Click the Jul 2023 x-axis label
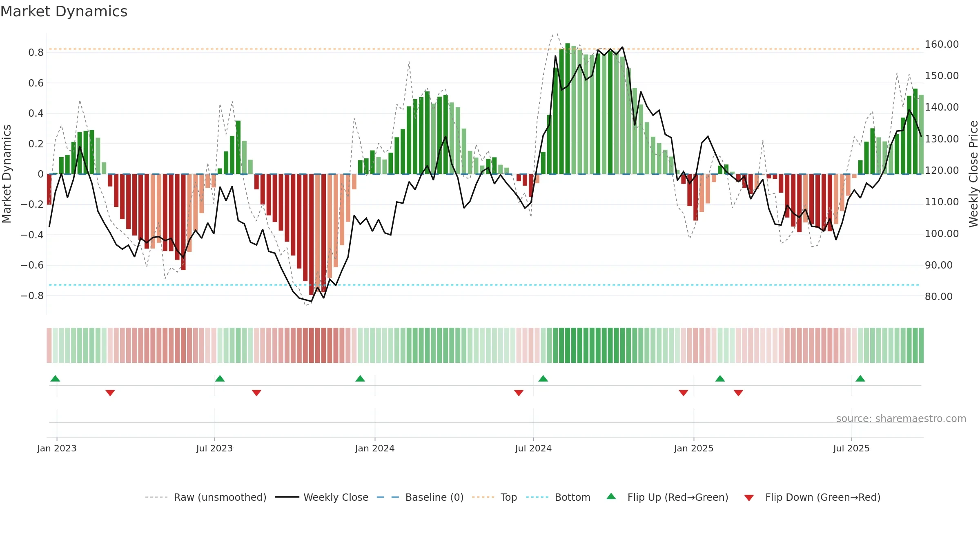This screenshot has width=980, height=551. tap(214, 448)
